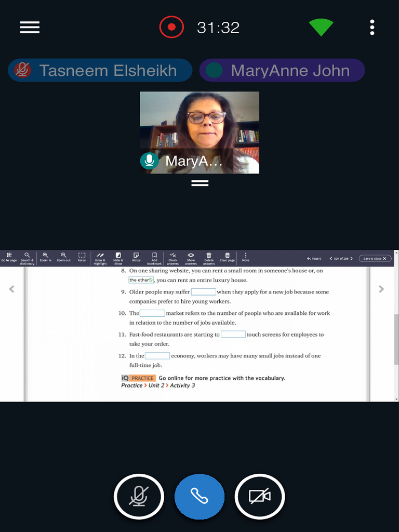This screenshot has height=532, width=399.
Task: Click the drag handle below the webcam
Action: click(200, 183)
